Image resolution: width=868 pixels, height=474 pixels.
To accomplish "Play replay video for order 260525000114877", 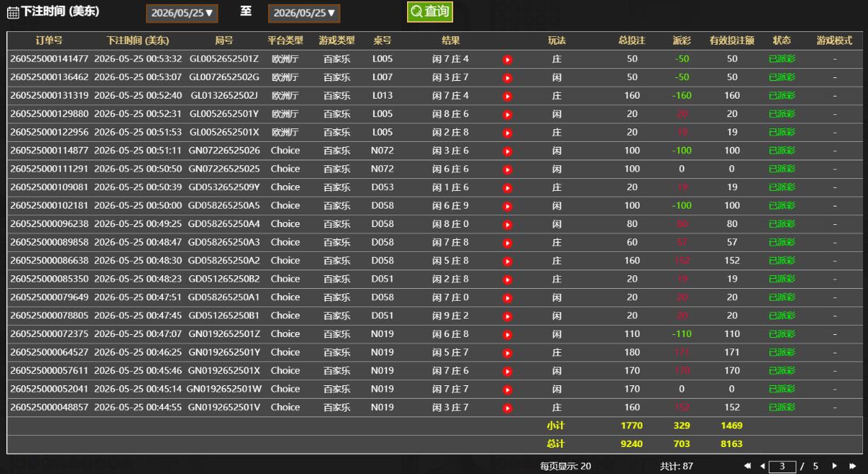I will coord(507,152).
